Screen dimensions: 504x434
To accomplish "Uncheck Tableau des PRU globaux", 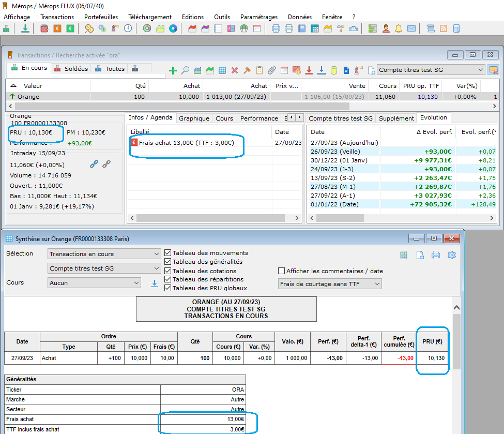I will pyautogui.click(x=168, y=288).
